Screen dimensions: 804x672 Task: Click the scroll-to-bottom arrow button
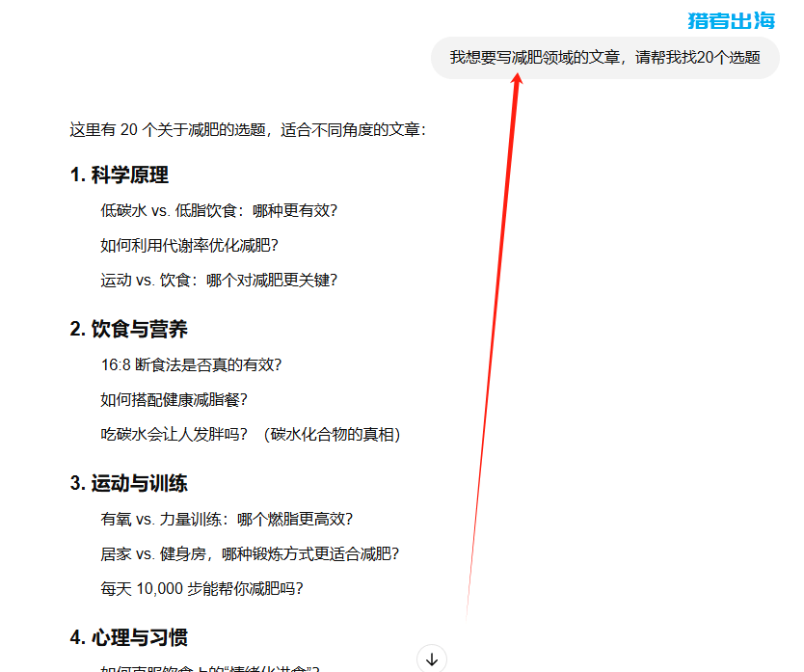tap(432, 659)
